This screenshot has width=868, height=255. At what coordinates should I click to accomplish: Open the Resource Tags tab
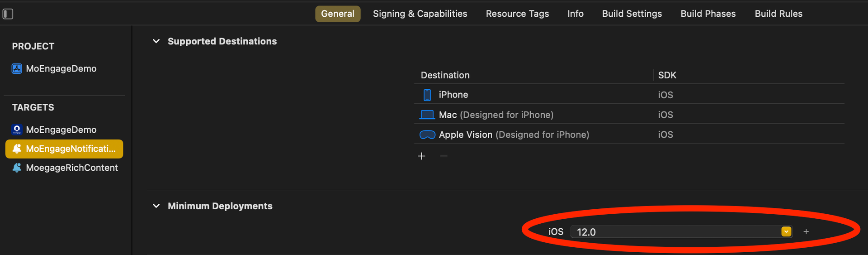click(517, 14)
